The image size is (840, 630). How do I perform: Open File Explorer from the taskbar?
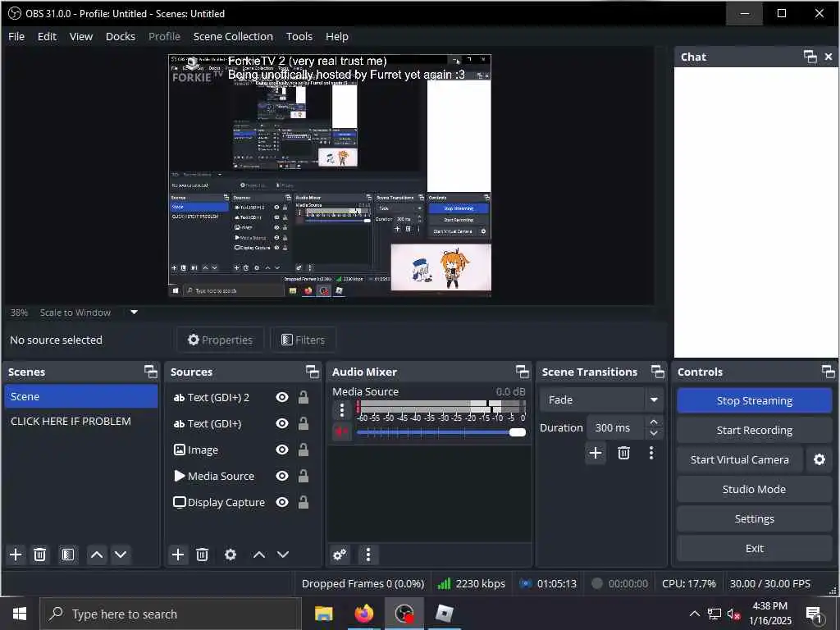click(x=323, y=614)
